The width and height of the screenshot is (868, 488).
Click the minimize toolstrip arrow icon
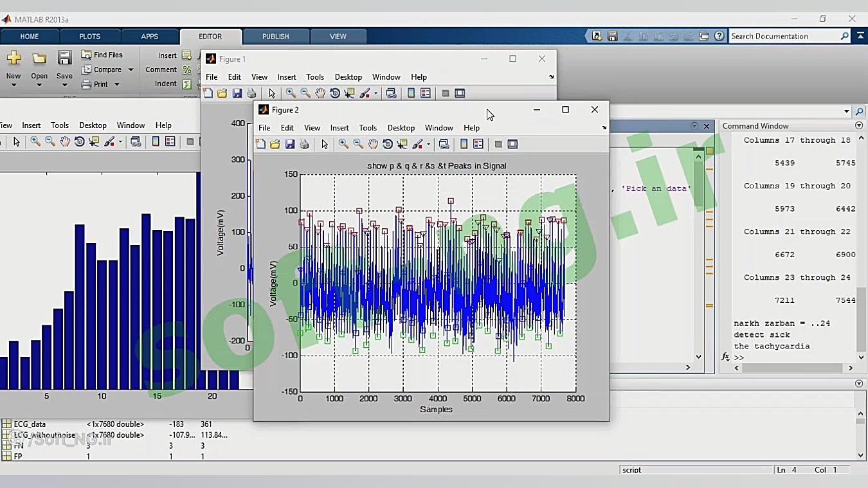[x=860, y=36]
